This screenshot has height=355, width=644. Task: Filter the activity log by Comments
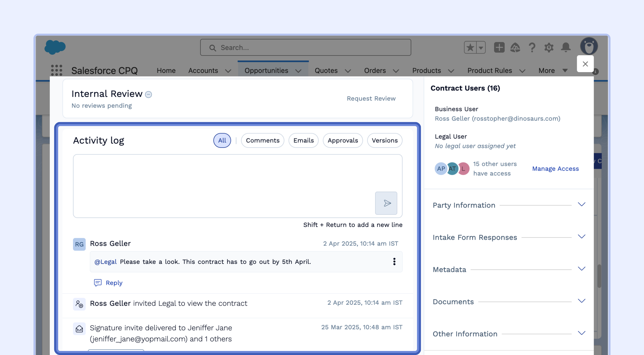262,140
